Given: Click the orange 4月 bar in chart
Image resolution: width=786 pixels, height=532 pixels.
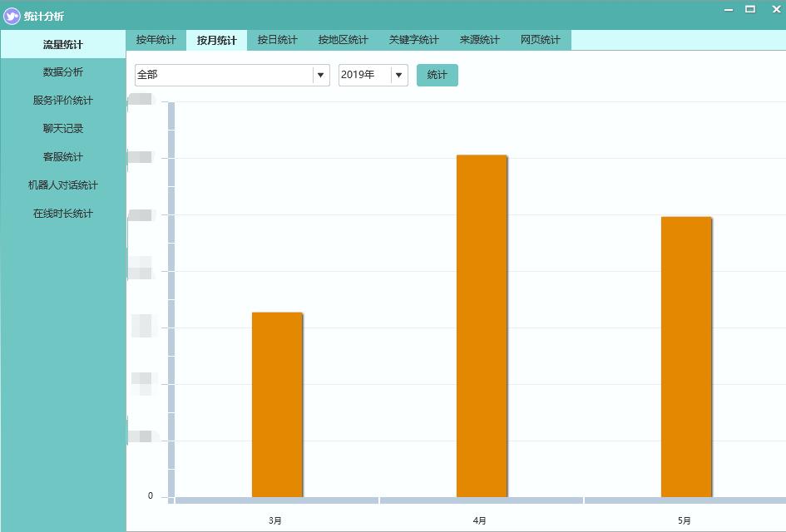Looking at the screenshot, I should point(482,326).
